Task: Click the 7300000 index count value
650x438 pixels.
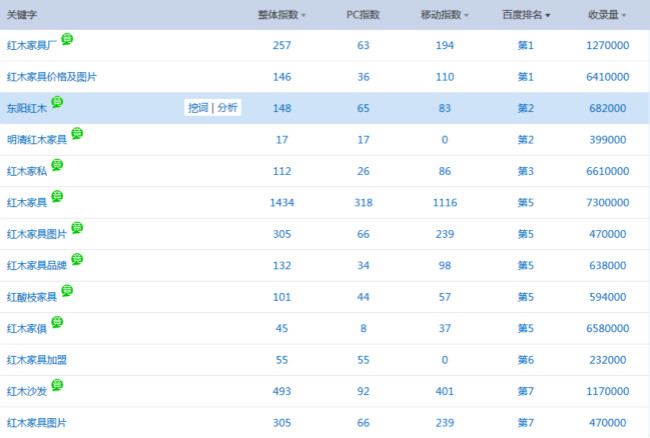Action: click(607, 203)
